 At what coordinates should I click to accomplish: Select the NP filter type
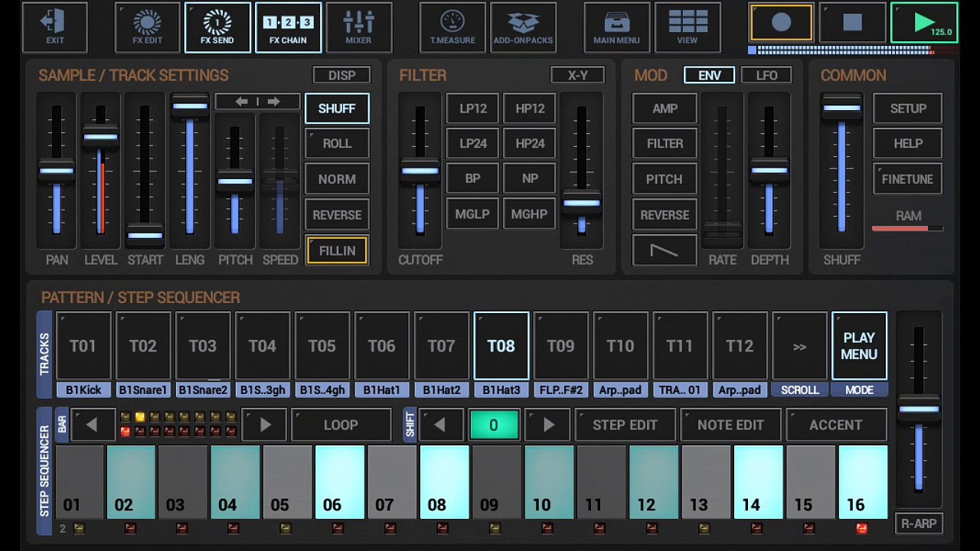[x=530, y=179]
